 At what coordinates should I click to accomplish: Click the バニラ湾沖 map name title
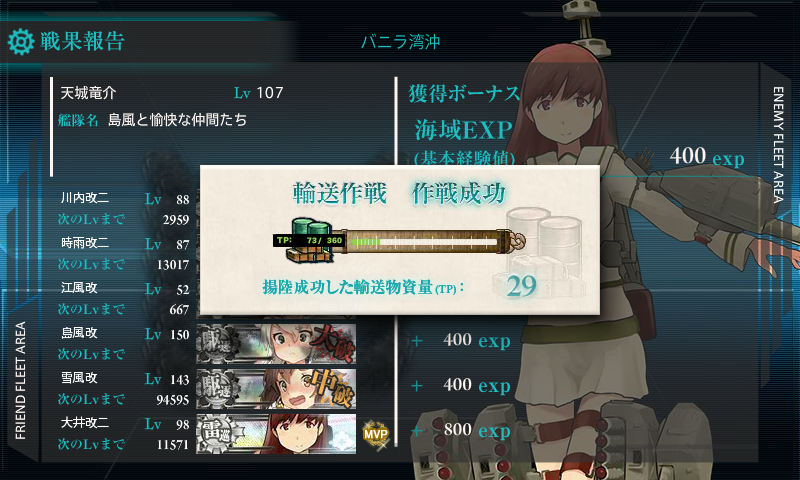click(x=401, y=41)
